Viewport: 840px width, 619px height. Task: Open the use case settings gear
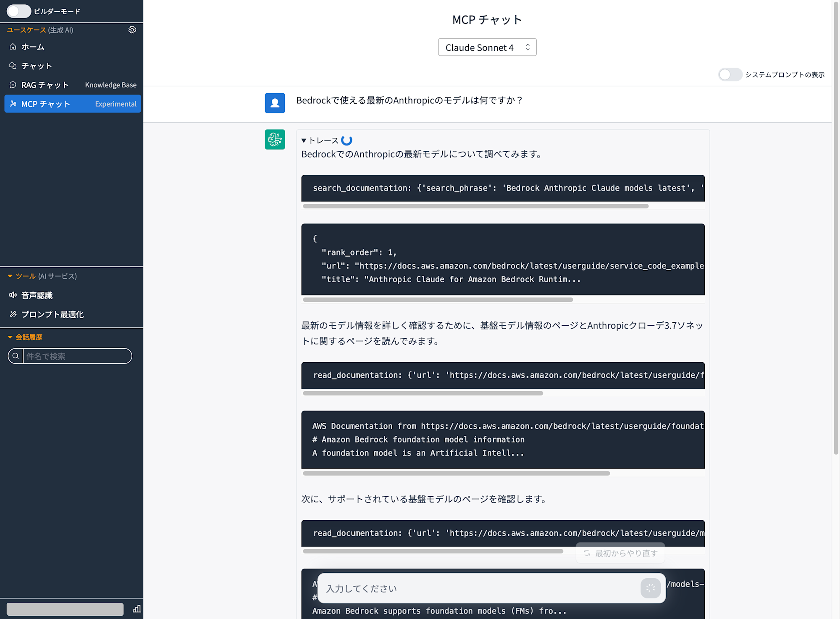132,30
